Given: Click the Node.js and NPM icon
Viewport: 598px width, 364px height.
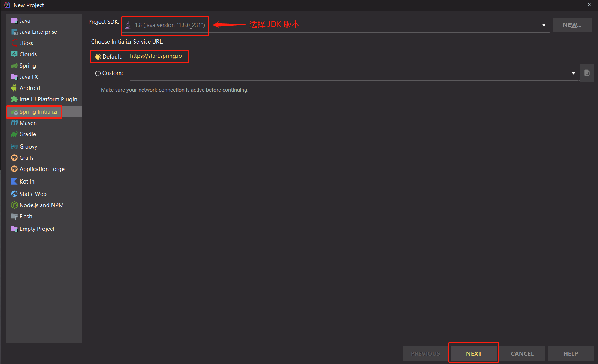Looking at the screenshot, I should pos(14,205).
